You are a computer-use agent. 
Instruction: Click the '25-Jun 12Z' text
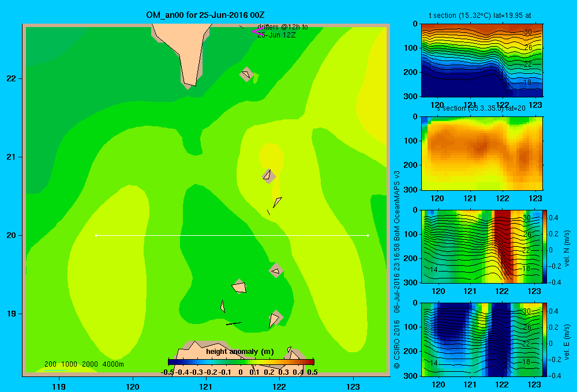[276, 35]
